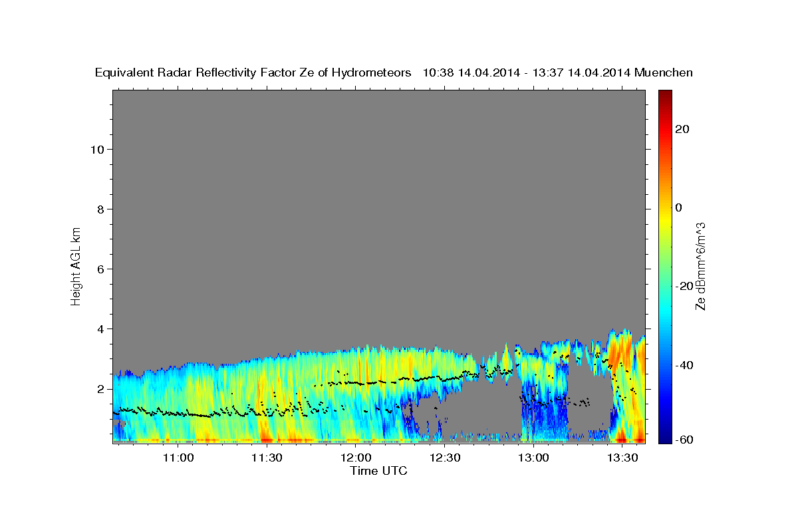Click the colorbar value -60
The width and height of the screenshot is (798, 532).
[x=684, y=439]
